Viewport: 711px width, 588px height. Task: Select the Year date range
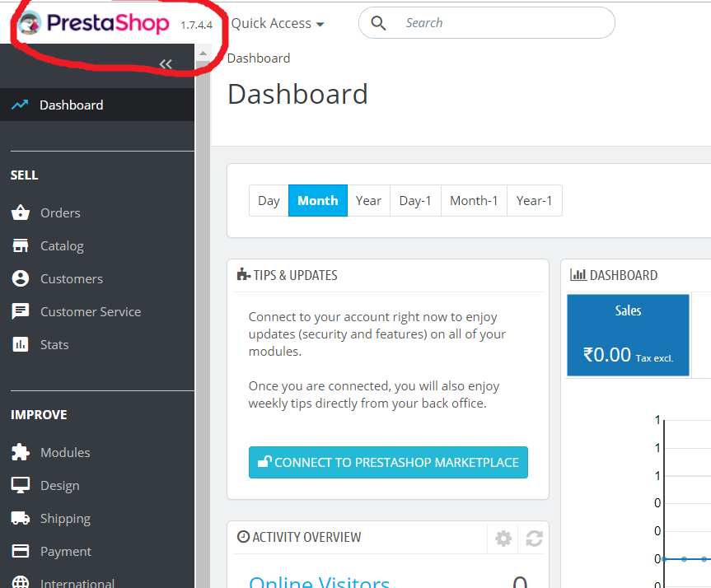point(368,200)
